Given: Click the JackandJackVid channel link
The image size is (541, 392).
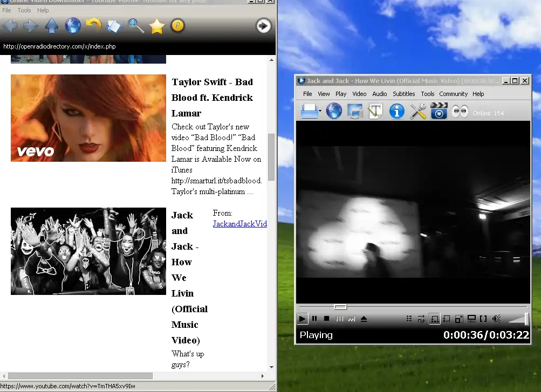Looking at the screenshot, I should 240,224.
